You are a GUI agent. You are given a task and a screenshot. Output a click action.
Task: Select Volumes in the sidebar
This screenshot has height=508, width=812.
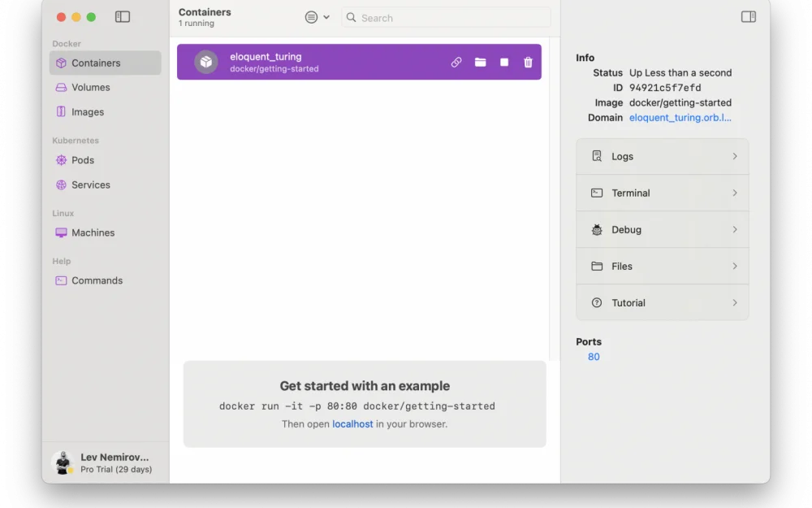tap(90, 88)
